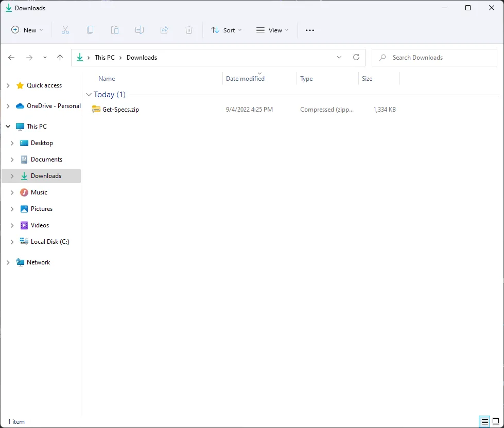Screen dimensions: 504x428
Task: Open the See more ellipsis menu
Action: (x=309, y=30)
